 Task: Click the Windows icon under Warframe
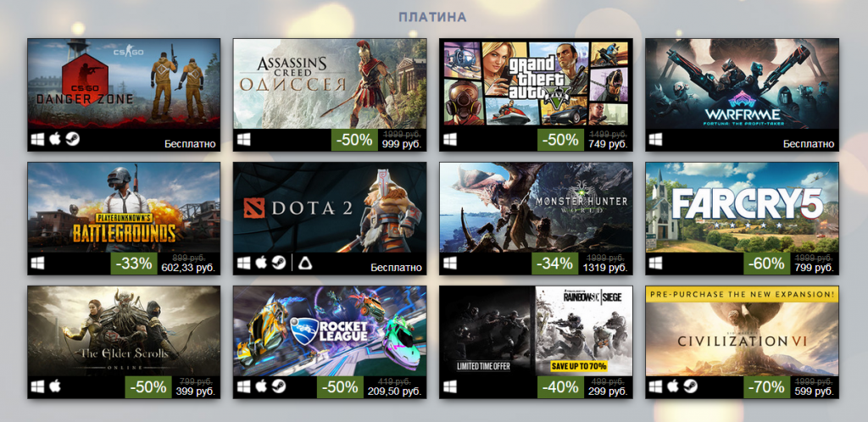(x=656, y=139)
